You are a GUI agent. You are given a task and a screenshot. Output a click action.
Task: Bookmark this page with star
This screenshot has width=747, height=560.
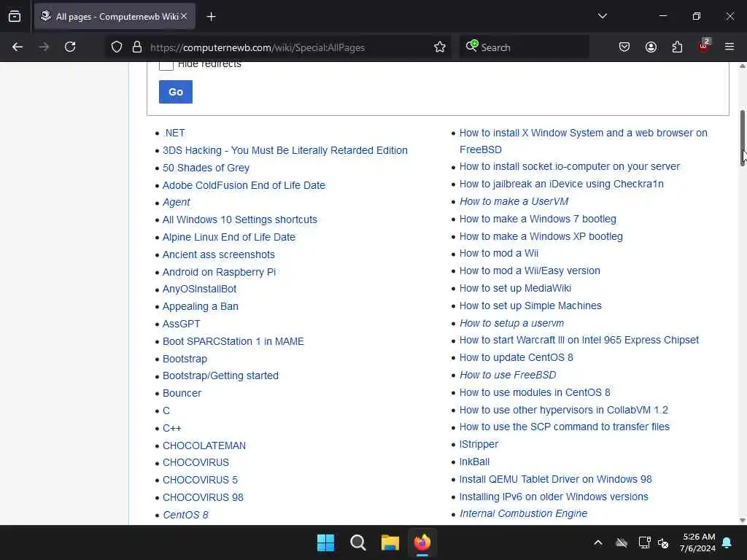[440, 47]
